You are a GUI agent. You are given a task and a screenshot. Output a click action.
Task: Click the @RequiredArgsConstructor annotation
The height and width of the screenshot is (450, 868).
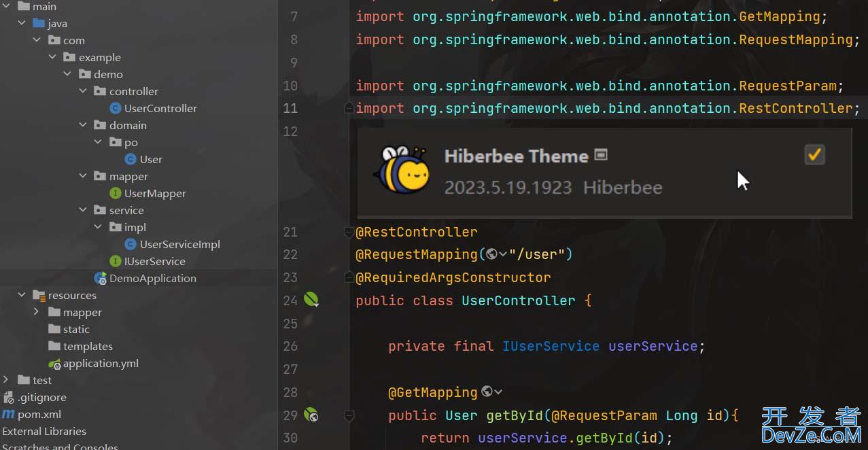pos(453,277)
